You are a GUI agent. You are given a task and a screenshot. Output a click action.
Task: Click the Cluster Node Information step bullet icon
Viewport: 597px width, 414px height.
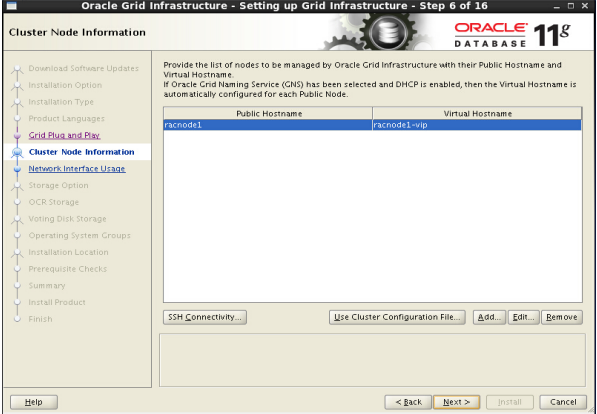click(x=17, y=152)
